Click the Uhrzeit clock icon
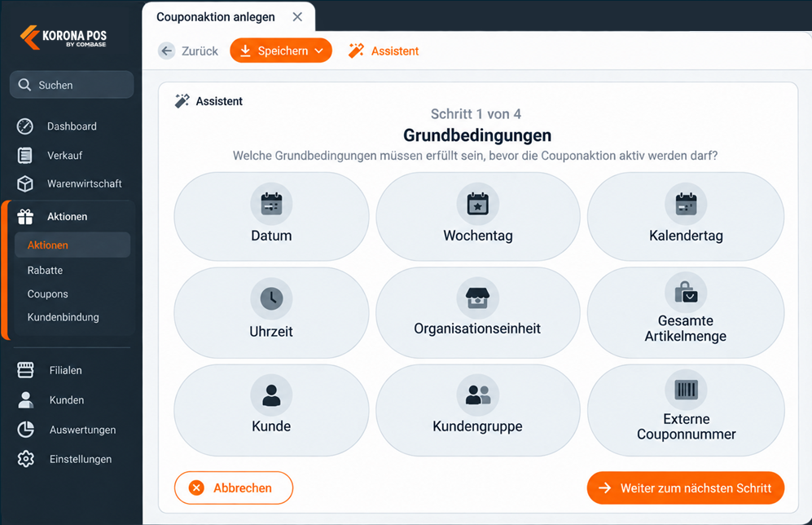This screenshot has height=525, width=812. 271,299
